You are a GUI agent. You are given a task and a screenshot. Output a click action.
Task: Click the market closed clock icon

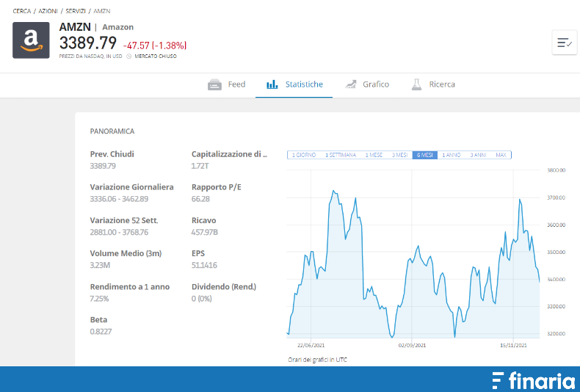point(128,57)
